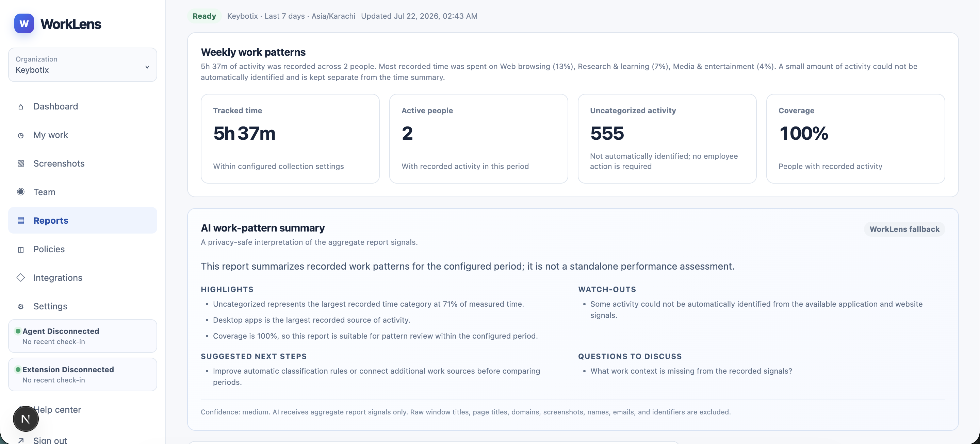
Task: Click the round N badge icon
Action: click(x=26, y=419)
